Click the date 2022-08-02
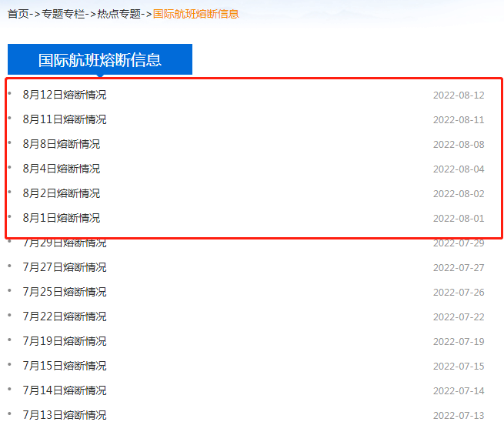The width and height of the screenshot is (504, 432). [459, 194]
